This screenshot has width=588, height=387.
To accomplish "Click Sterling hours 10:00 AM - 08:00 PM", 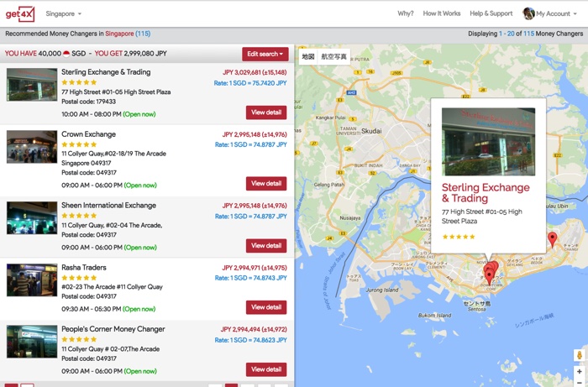I will pyautogui.click(x=92, y=114).
